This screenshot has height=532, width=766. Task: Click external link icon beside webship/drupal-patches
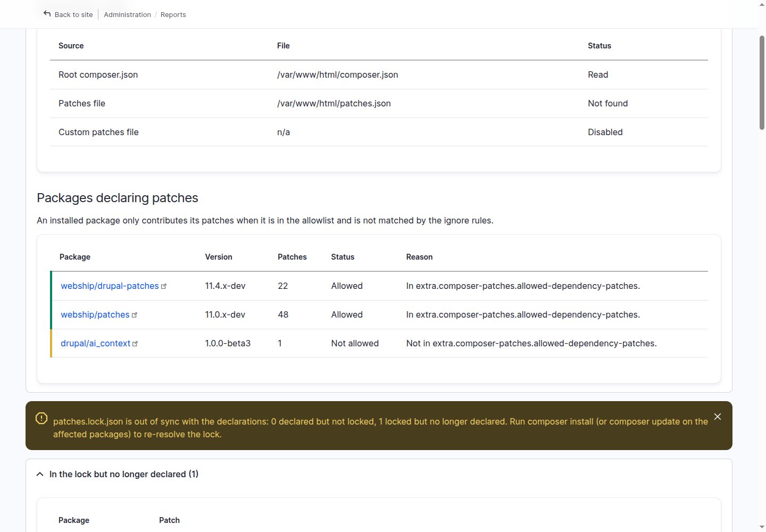click(x=164, y=286)
